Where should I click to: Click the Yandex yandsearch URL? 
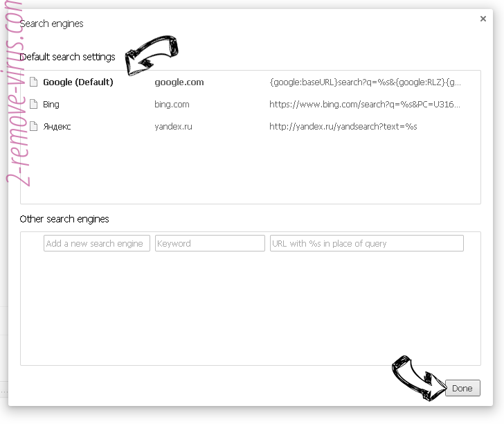(x=343, y=127)
